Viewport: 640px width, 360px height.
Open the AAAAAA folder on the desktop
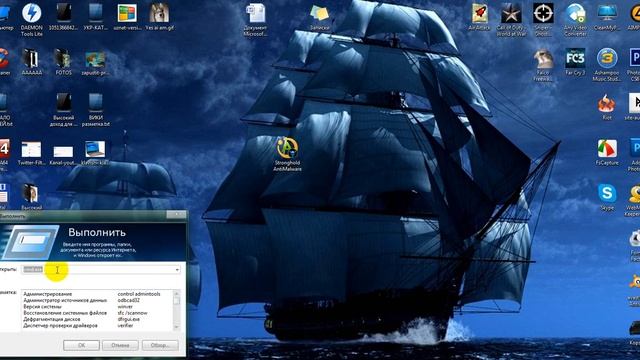[x=31, y=62]
